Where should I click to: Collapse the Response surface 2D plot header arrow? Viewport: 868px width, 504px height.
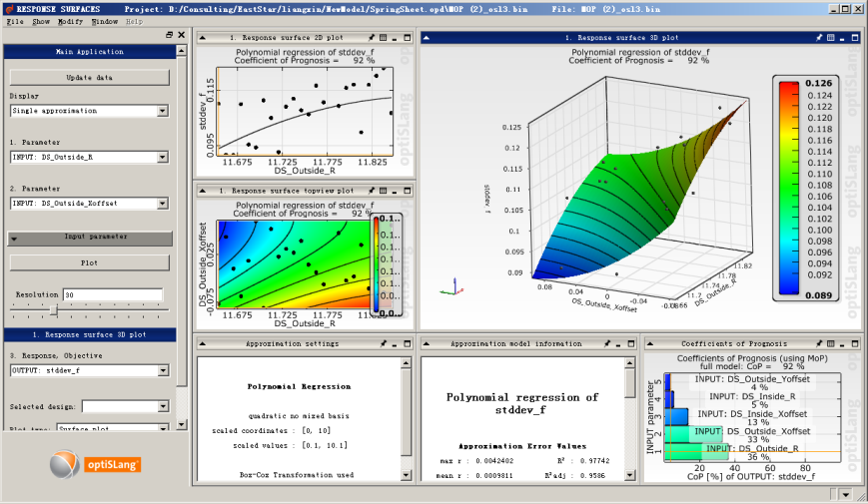[203, 38]
